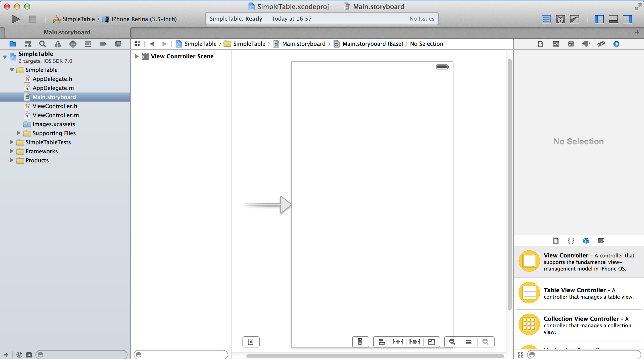Click SimpleTable project in jump bar

pos(196,44)
